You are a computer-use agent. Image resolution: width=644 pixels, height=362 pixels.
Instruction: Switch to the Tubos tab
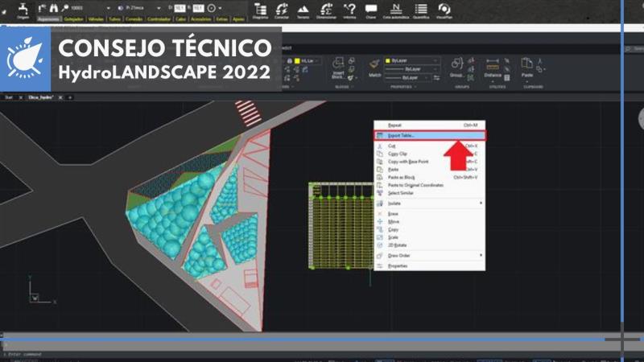pos(115,19)
